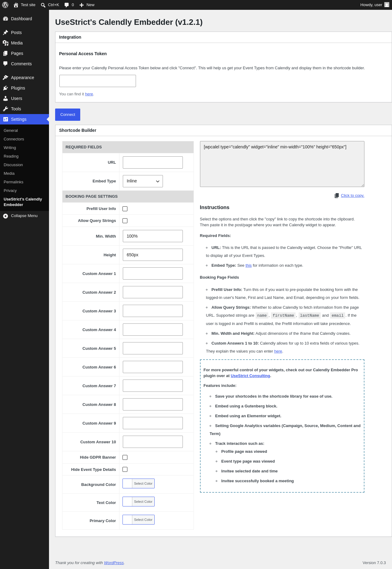The image size is (392, 569).
Task: Click the blue Connect button
Action: pos(68,115)
